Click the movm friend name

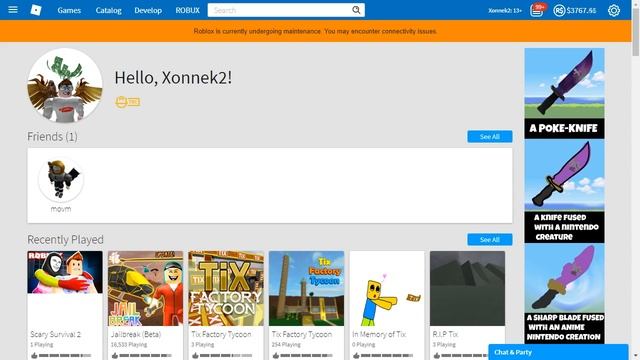coord(61,209)
